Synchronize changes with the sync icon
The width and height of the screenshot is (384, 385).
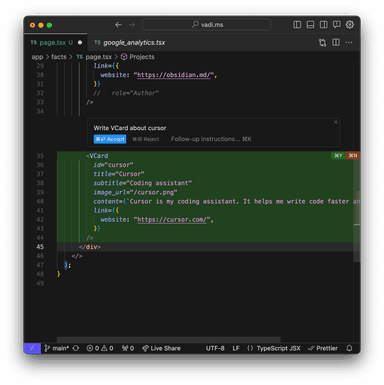click(x=76, y=348)
